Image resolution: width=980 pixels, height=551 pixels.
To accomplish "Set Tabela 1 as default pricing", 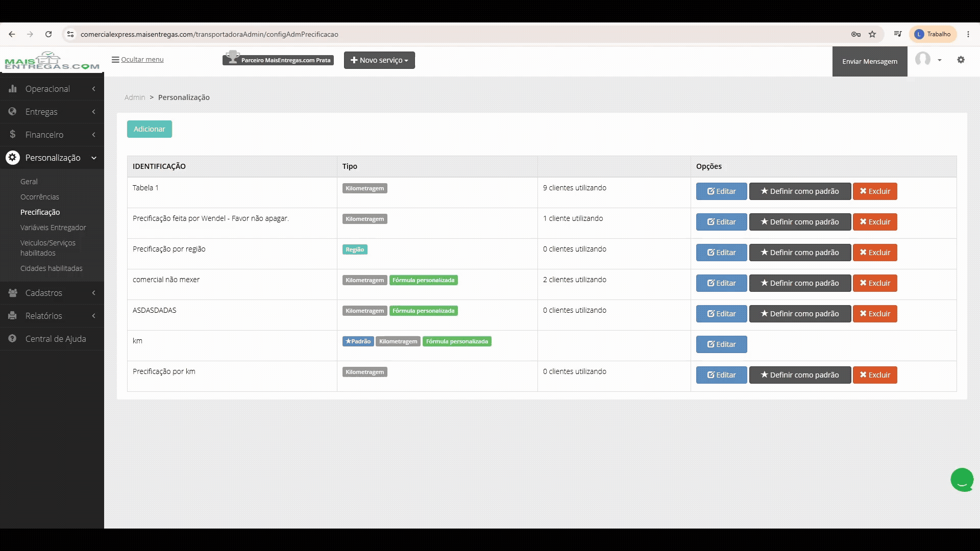I will pyautogui.click(x=800, y=191).
